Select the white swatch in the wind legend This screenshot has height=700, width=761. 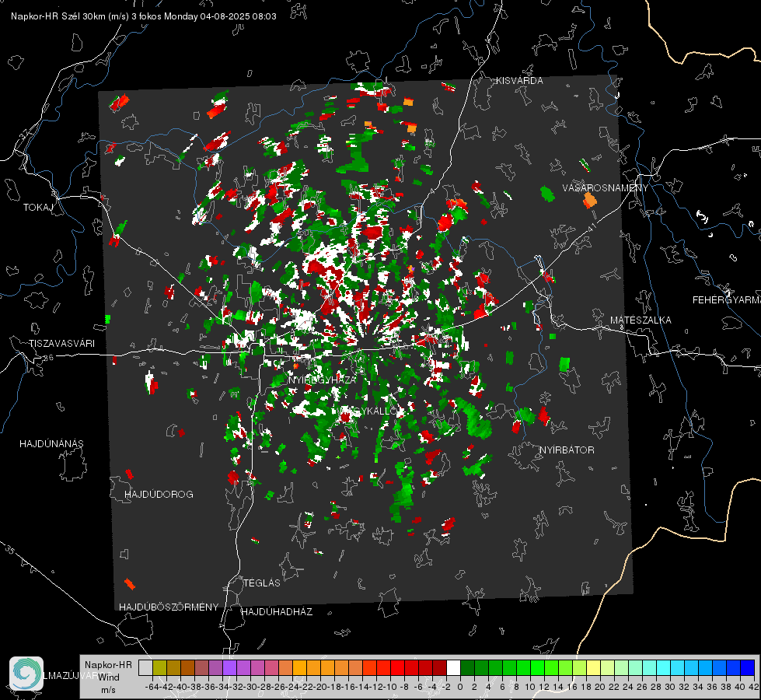(x=453, y=667)
